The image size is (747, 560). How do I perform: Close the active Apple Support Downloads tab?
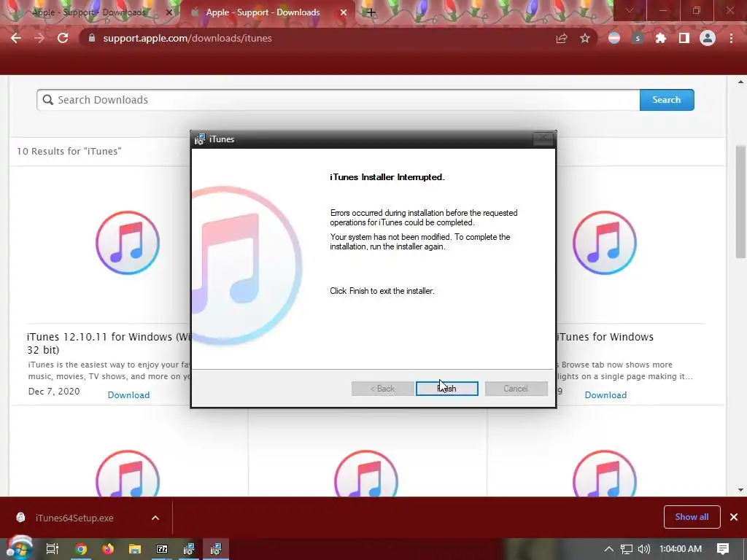click(343, 13)
